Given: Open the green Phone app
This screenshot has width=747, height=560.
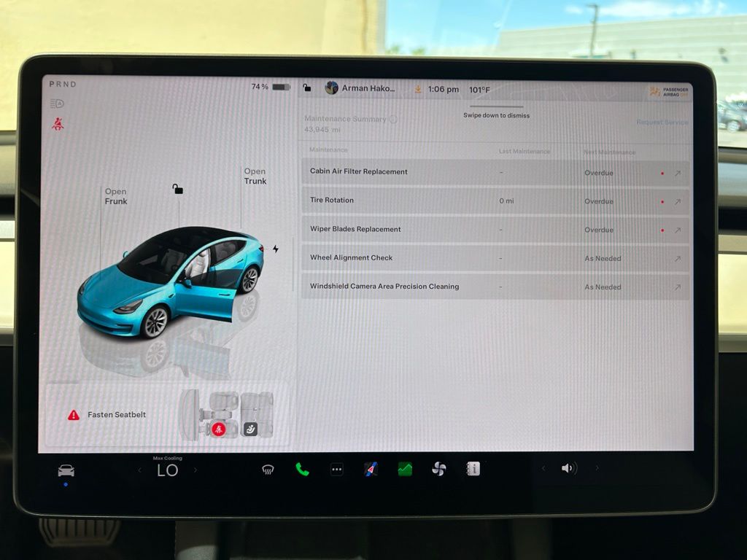Looking at the screenshot, I should [302, 470].
